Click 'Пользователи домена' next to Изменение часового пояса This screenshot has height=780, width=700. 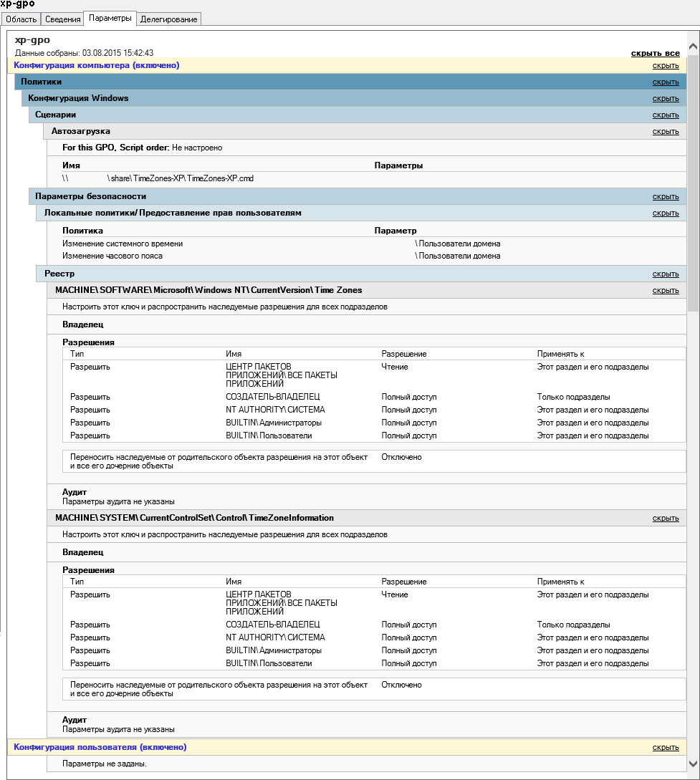pyautogui.click(x=458, y=256)
